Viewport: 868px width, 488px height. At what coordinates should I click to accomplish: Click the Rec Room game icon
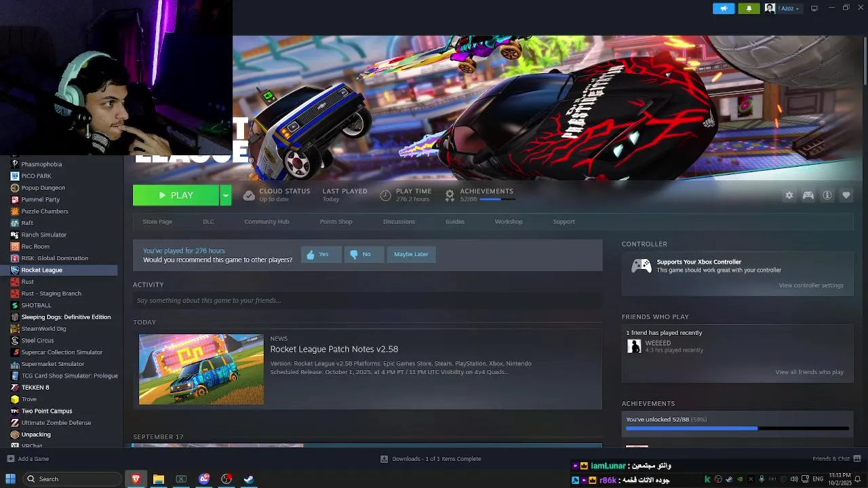(15, 247)
